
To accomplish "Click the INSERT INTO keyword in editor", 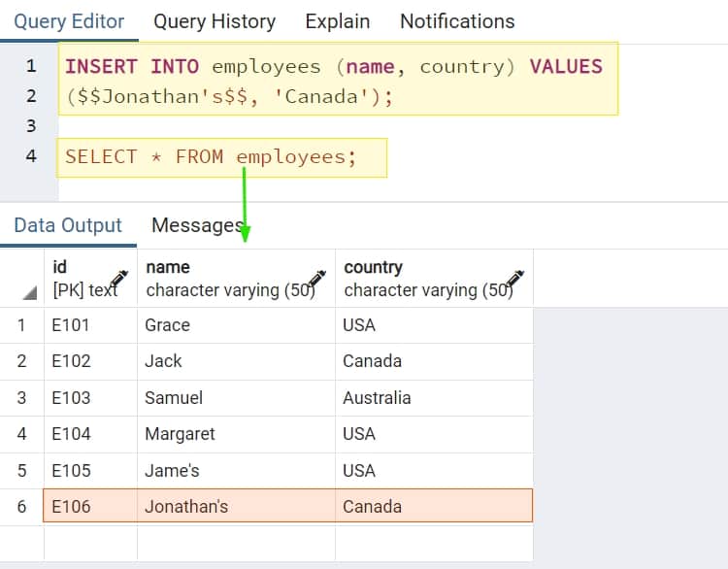I will tap(132, 66).
